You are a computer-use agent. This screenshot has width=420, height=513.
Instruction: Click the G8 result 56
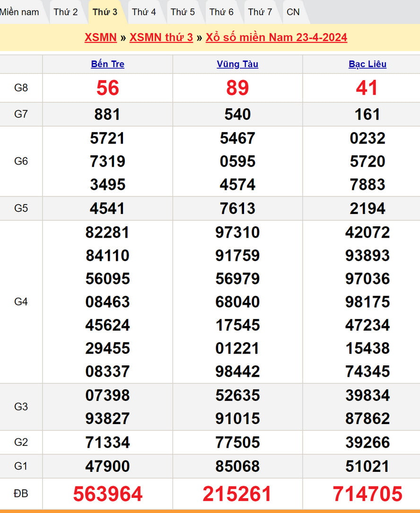click(x=107, y=88)
